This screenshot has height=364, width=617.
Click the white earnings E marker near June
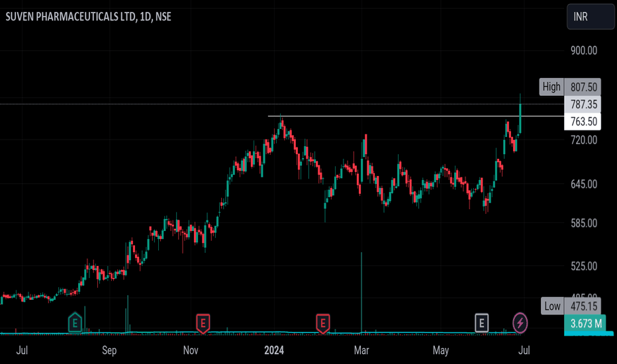(482, 323)
